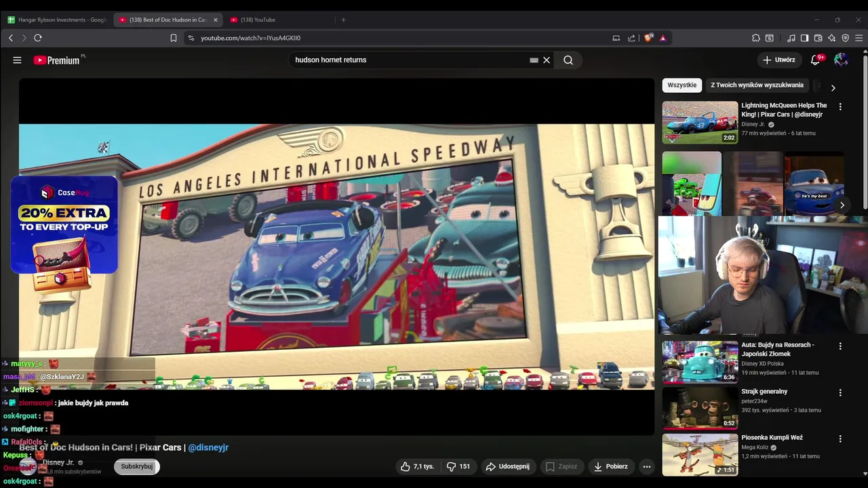Screen dimensions: 868x488
Task: Share page via address bar share icon
Action: pyautogui.click(x=632, y=38)
